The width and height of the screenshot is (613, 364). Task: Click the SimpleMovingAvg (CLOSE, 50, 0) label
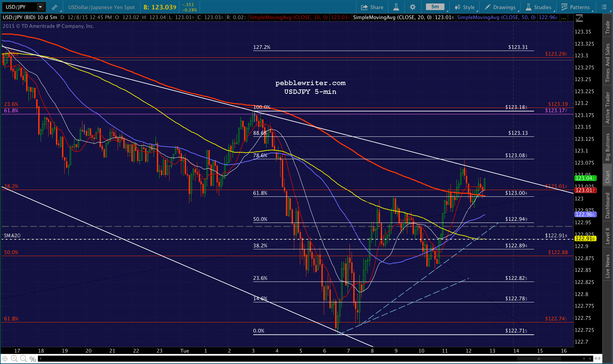tap(496, 17)
